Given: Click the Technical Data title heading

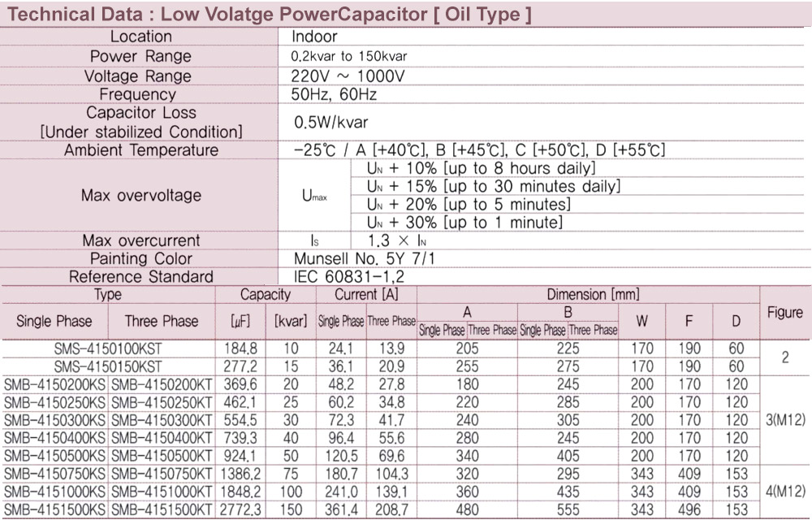Looking at the screenshot, I should [x=270, y=14].
